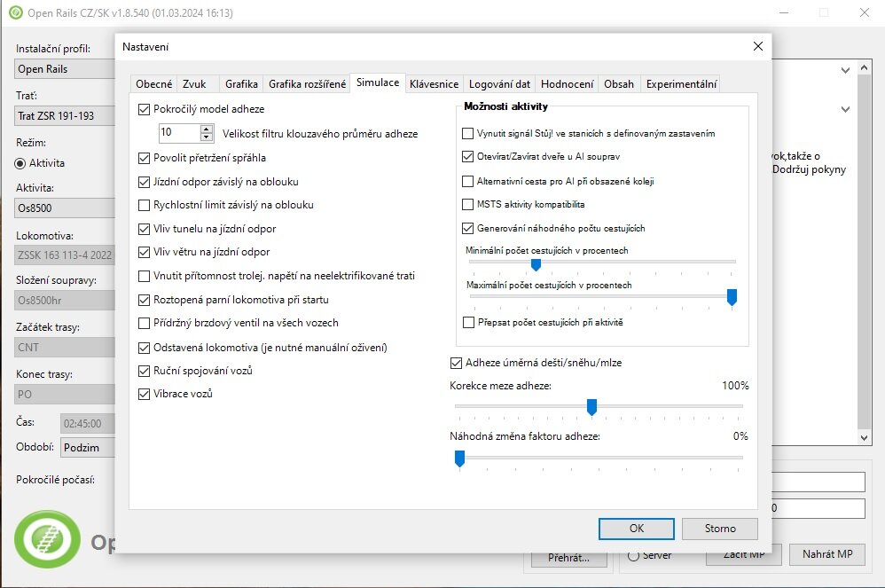Screen dimensions: 885x588
Task: Click the scroll up arrow of the main window scrollbar
Action: click(x=864, y=67)
